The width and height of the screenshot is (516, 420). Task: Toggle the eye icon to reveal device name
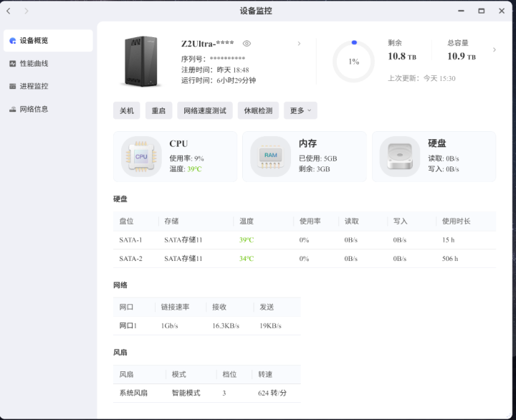click(247, 44)
